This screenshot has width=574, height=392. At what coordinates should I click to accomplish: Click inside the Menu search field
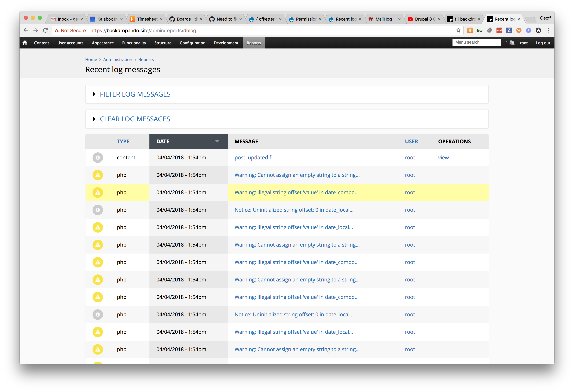[x=477, y=42]
